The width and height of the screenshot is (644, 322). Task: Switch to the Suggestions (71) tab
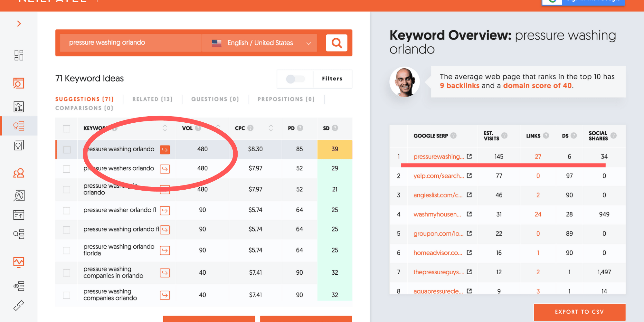[84, 99]
